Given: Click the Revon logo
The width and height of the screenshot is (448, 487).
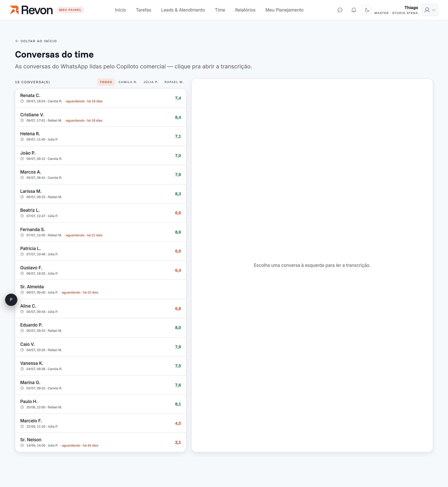Looking at the screenshot, I should click(31, 10).
